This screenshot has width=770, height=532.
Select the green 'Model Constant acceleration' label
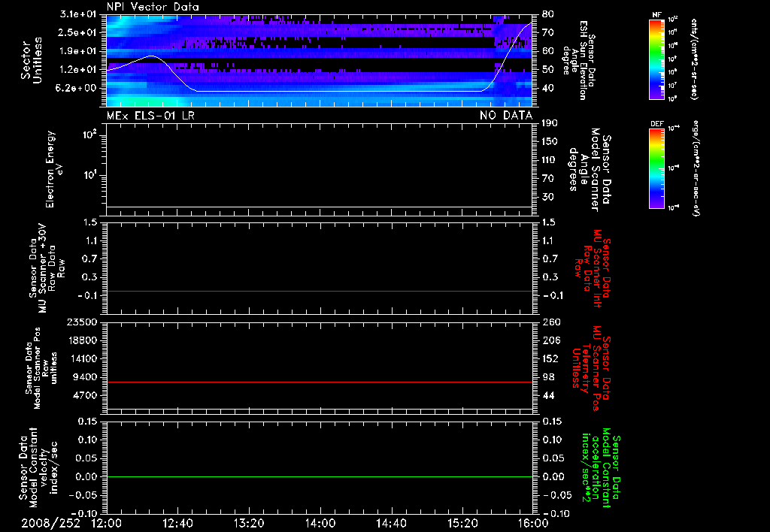(x=601, y=468)
